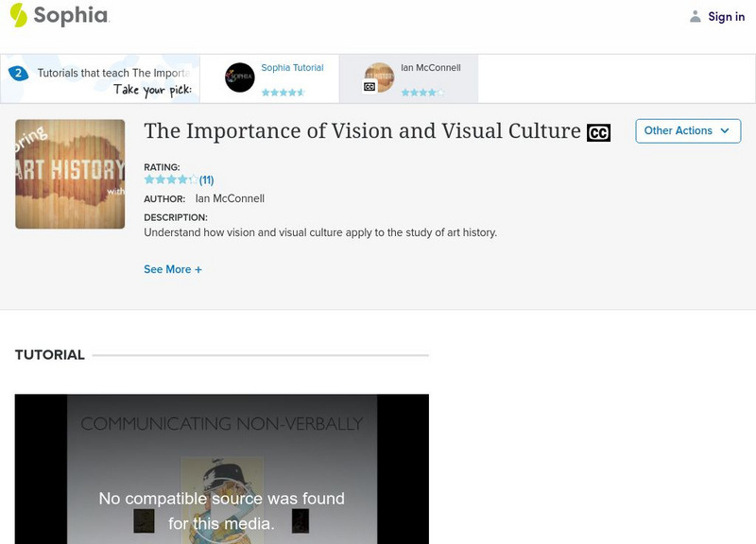Select the Sophia Tutorial tab
Image resolution: width=756 pixels, height=544 pixels.
[x=292, y=68]
